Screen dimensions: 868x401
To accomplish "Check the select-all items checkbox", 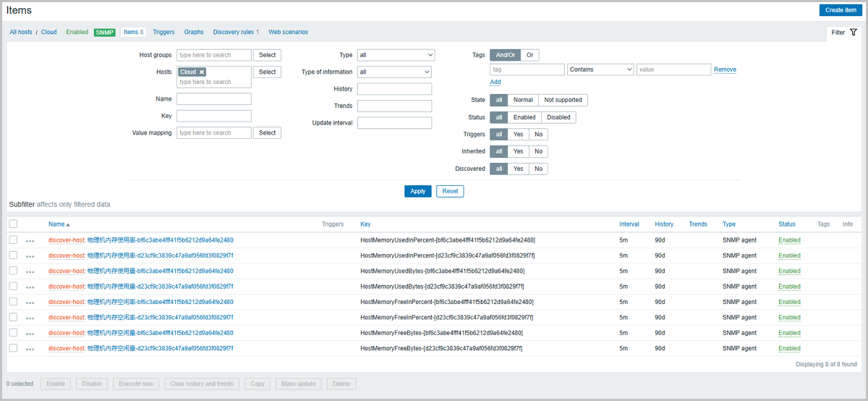I will tap(13, 224).
